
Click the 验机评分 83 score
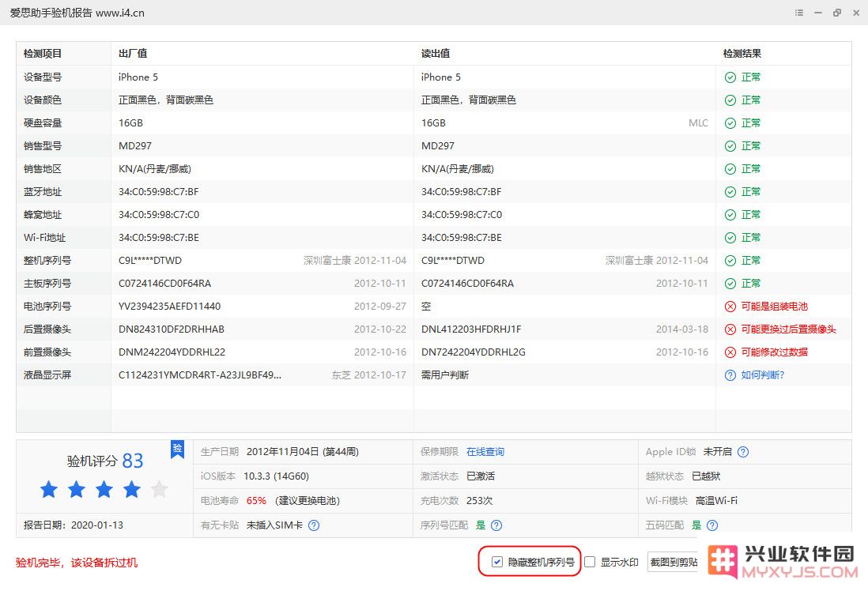105,461
